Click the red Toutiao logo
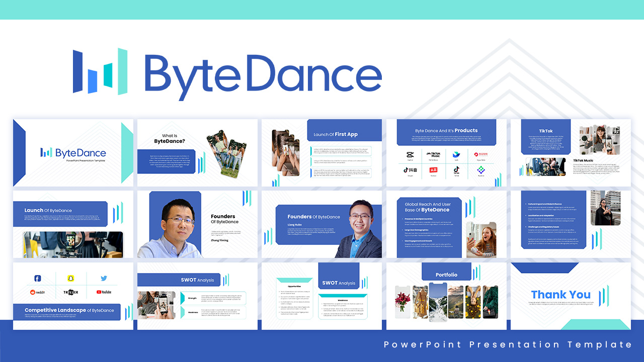644x362 pixels. pos(434,170)
